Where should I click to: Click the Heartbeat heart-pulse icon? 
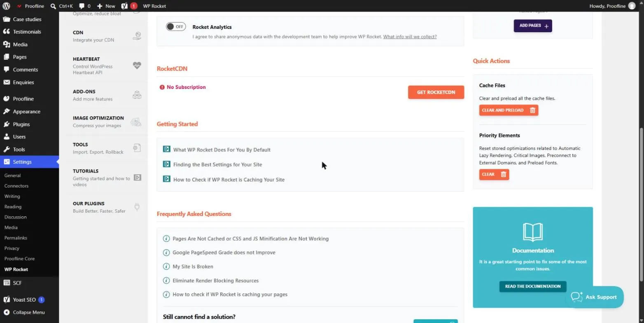[x=137, y=66]
